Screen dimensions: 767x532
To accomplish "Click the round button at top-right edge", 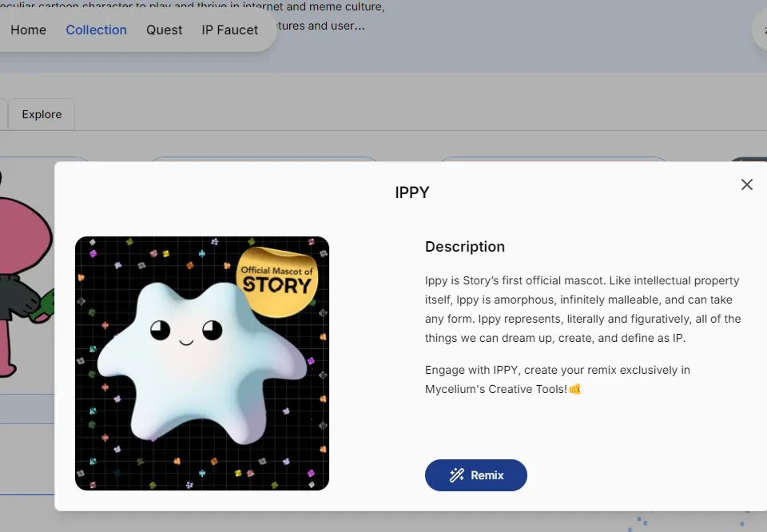I will pos(761,30).
